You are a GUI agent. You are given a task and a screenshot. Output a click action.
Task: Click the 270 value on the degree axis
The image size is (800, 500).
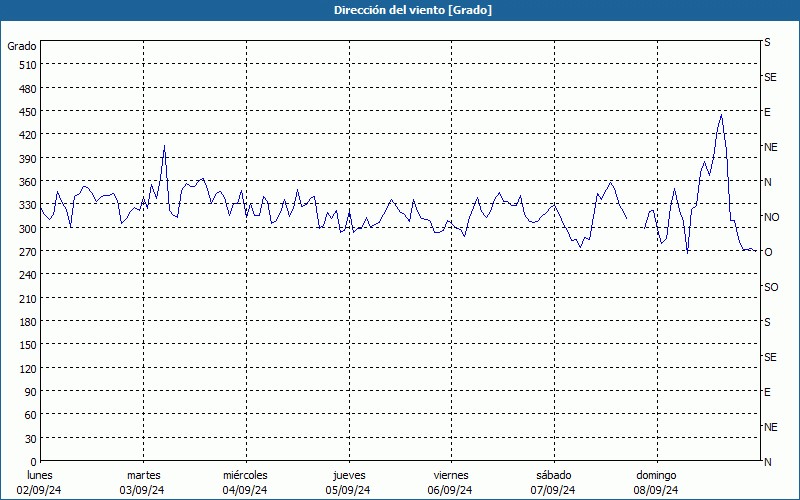(28, 252)
